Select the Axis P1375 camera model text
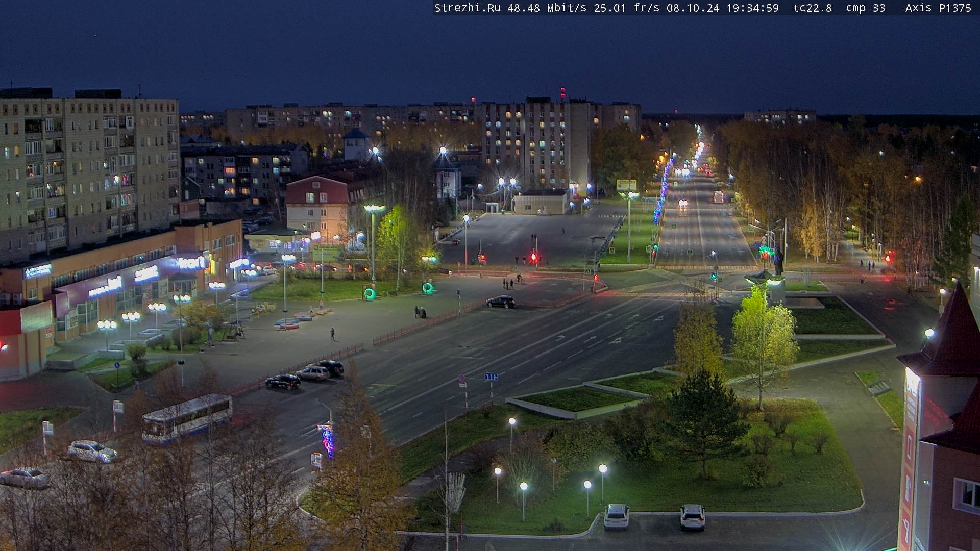 pos(938,8)
